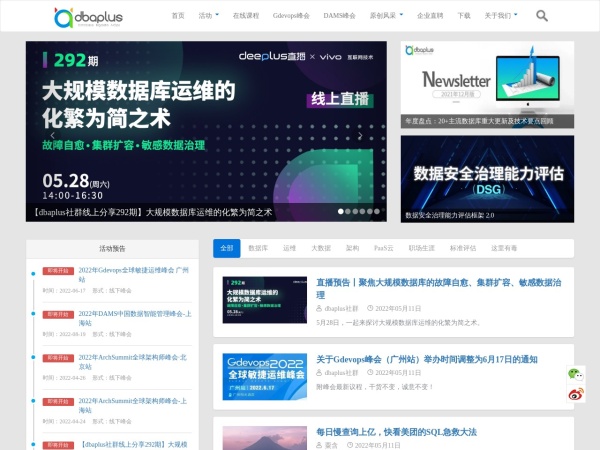The image size is (600, 450).
Task: Click 即将开始 badge for ArchSummit 北京站
Action: 58,358
